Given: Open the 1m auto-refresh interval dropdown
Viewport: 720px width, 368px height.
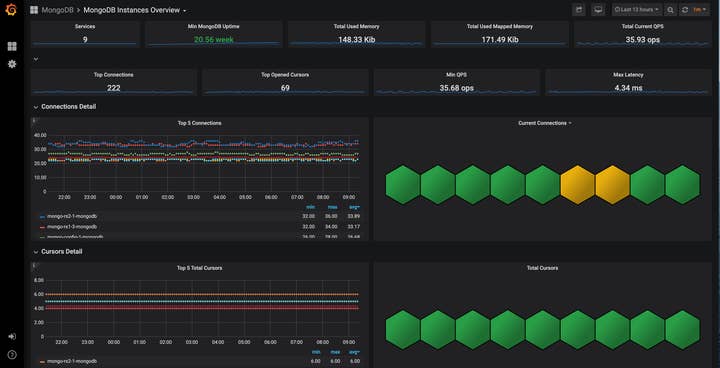Looking at the screenshot, I should [700, 10].
